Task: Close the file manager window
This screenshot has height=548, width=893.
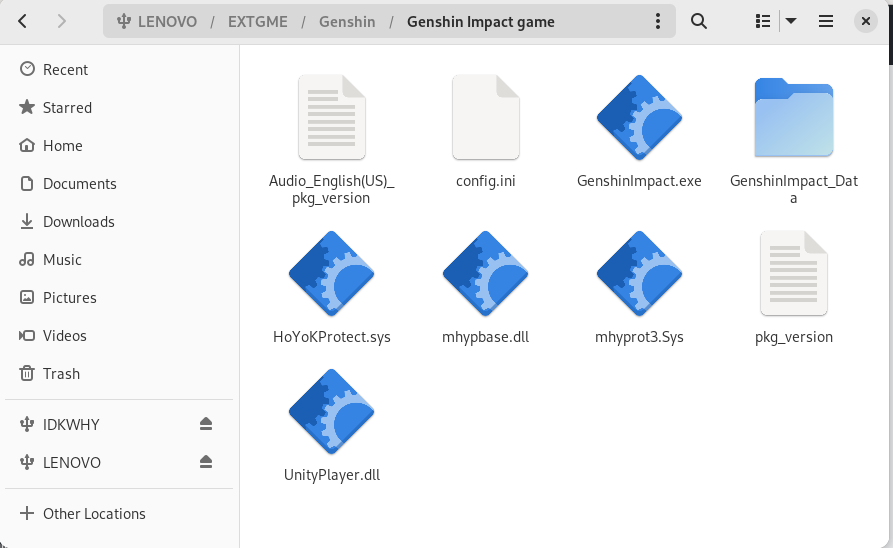Action: (x=866, y=22)
